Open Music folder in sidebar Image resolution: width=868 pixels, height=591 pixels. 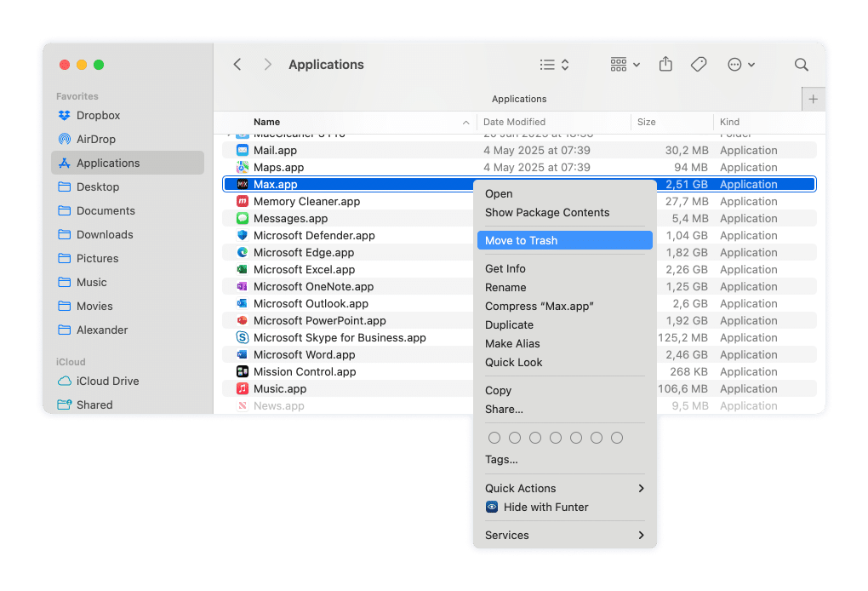(128, 282)
